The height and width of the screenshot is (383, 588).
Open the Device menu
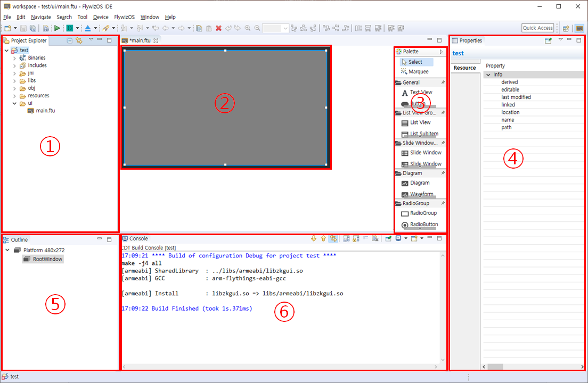(101, 17)
